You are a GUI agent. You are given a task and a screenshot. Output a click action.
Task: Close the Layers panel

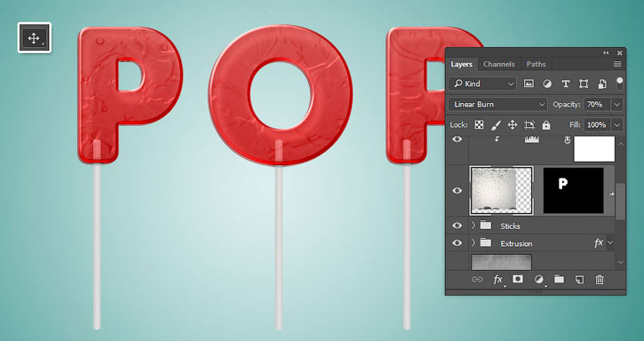click(619, 53)
